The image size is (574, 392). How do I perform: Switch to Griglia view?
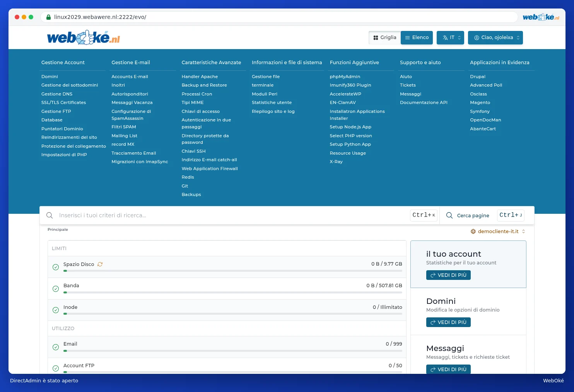(x=385, y=37)
